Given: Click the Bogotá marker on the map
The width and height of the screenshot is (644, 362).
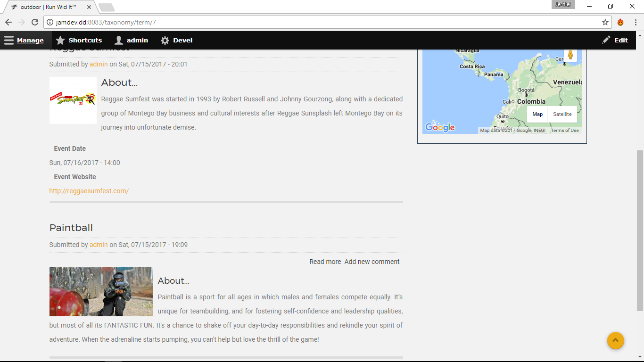Looking at the screenshot, I should [527, 95].
